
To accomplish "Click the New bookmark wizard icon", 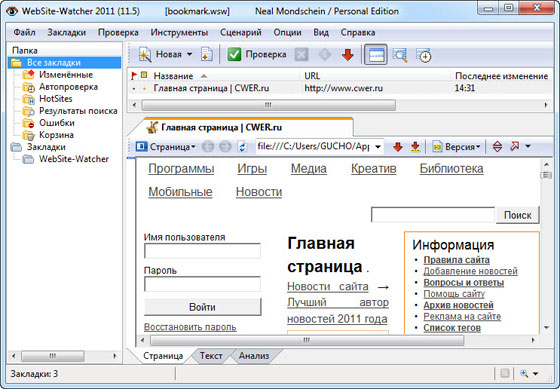I will coord(145,55).
